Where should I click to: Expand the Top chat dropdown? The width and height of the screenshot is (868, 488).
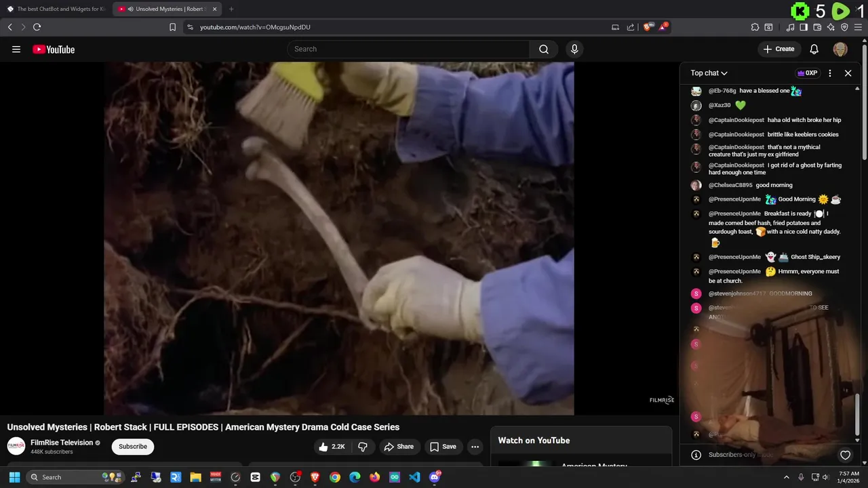tap(709, 73)
